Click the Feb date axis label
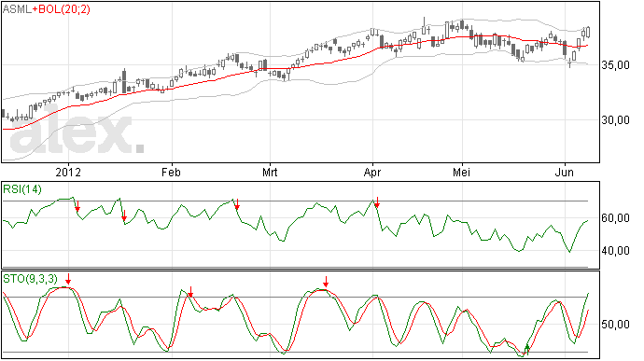The image size is (644, 361). (171, 172)
